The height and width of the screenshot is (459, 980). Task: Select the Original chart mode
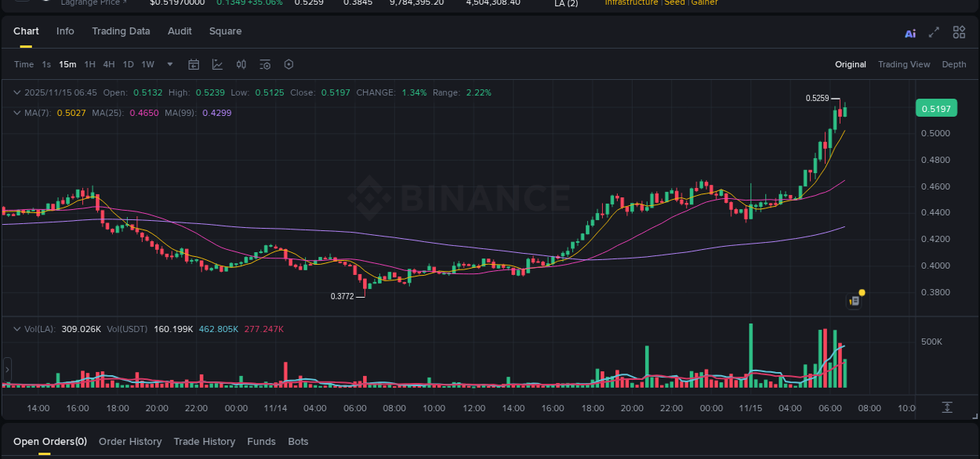point(851,64)
